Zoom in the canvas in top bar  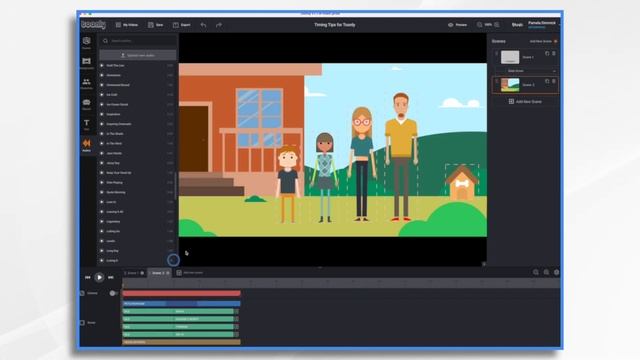point(497,25)
